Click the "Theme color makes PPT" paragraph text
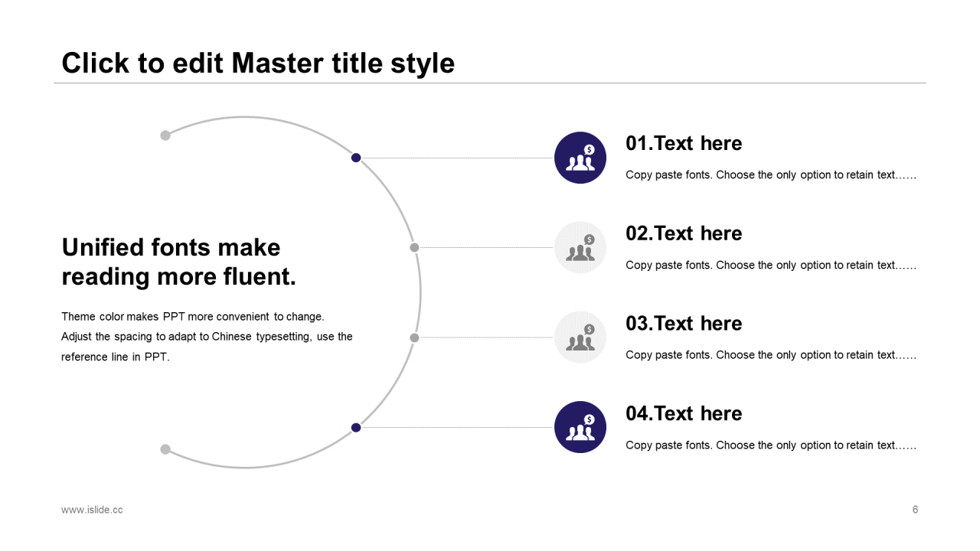The image size is (980, 551). (207, 337)
